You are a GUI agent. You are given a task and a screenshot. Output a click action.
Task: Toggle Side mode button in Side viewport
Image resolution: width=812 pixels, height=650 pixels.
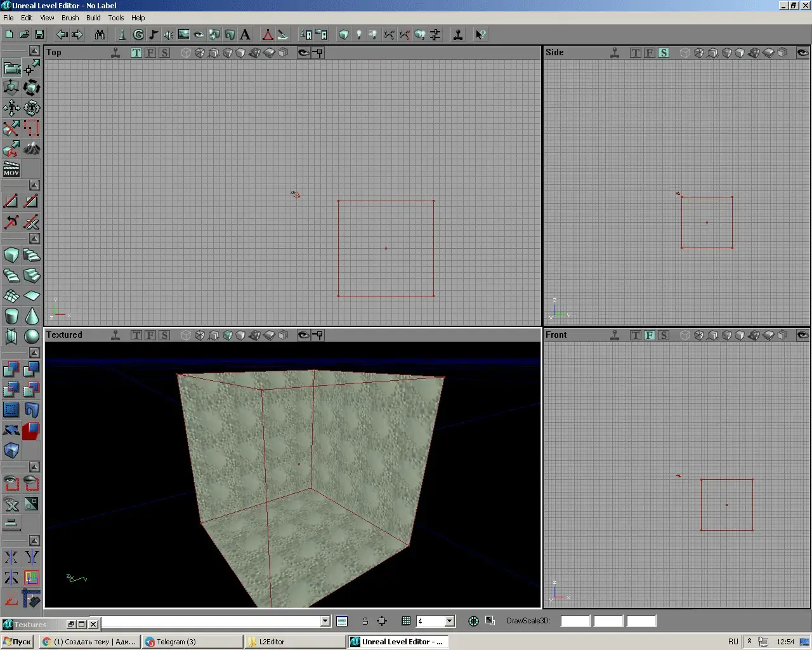pyautogui.click(x=664, y=53)
